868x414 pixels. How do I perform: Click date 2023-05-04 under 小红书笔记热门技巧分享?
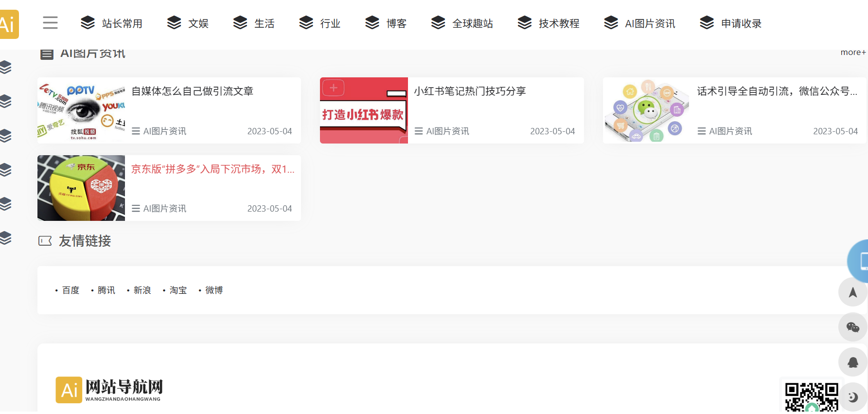[552, 131]
